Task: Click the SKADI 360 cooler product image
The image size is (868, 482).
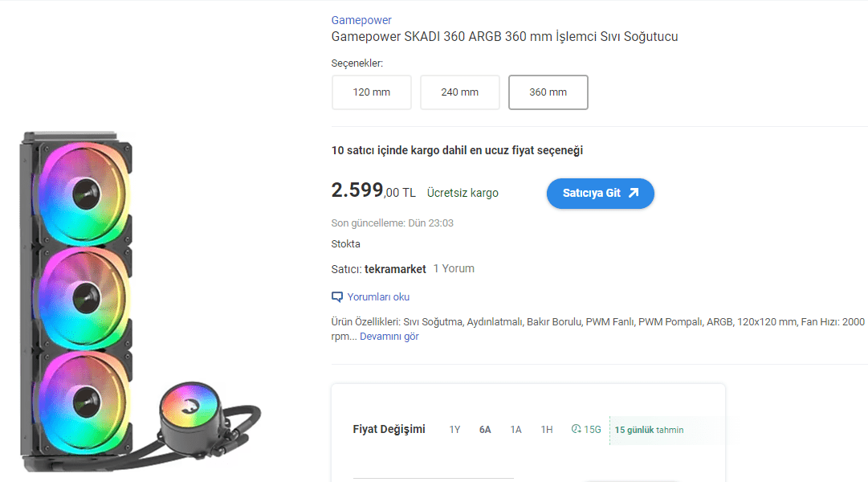Action: [x=140, y=302]
